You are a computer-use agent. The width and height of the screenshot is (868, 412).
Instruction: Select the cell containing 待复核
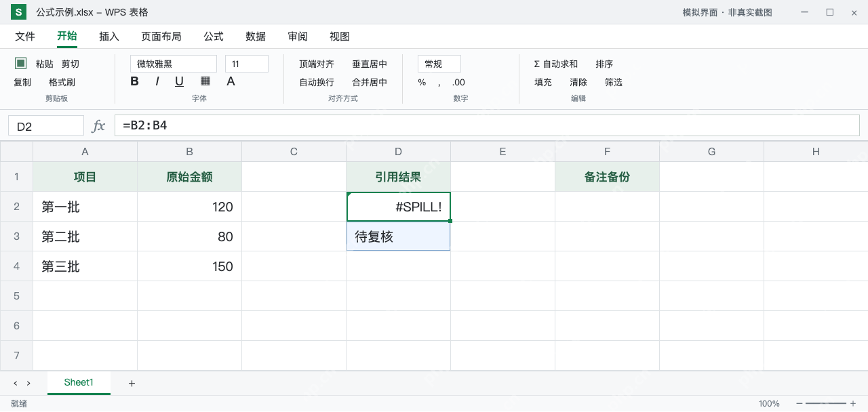tap(399, 236)
